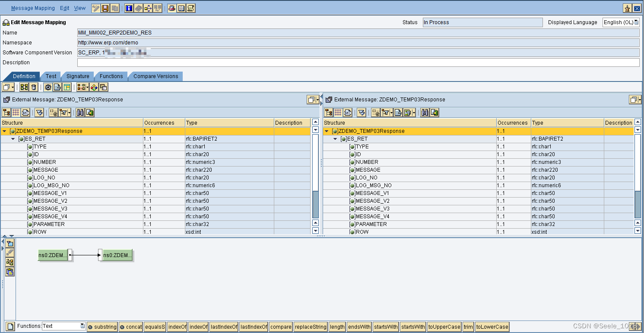Screen dimensions: 644x333
Task: Switch to the Signature tab
Action: tap(78, 76)
